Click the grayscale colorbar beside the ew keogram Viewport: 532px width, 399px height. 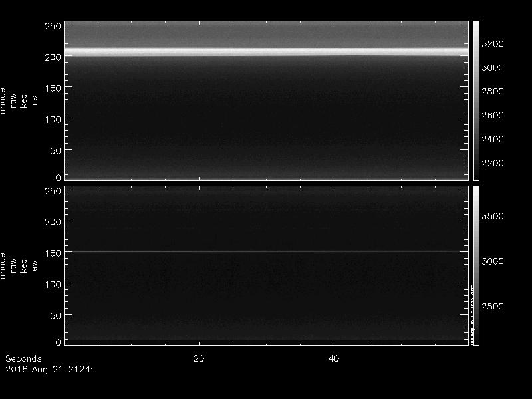tap(476, 265)
